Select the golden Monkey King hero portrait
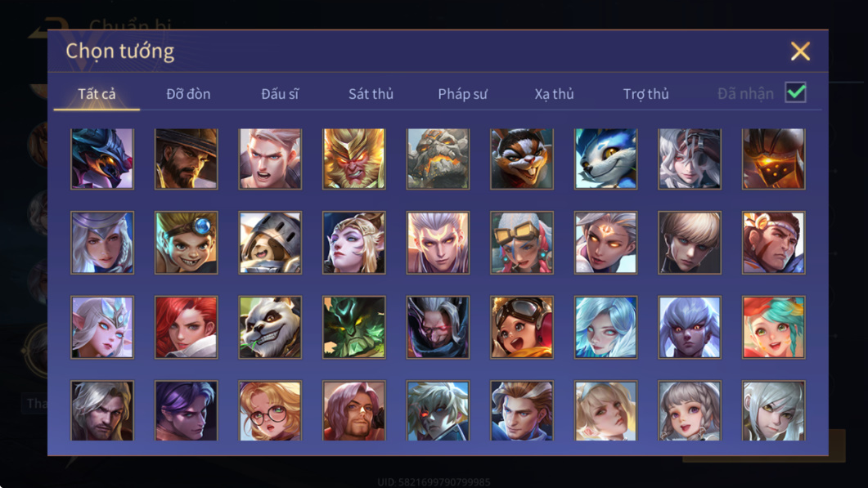The width and height of the screenshot is (868, 488). pyautogui.click(x=354, y=159)
